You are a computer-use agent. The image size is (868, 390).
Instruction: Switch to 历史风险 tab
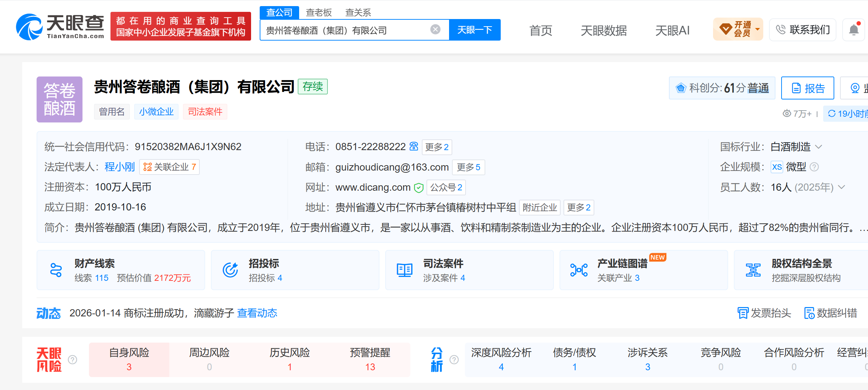point(290,359)
